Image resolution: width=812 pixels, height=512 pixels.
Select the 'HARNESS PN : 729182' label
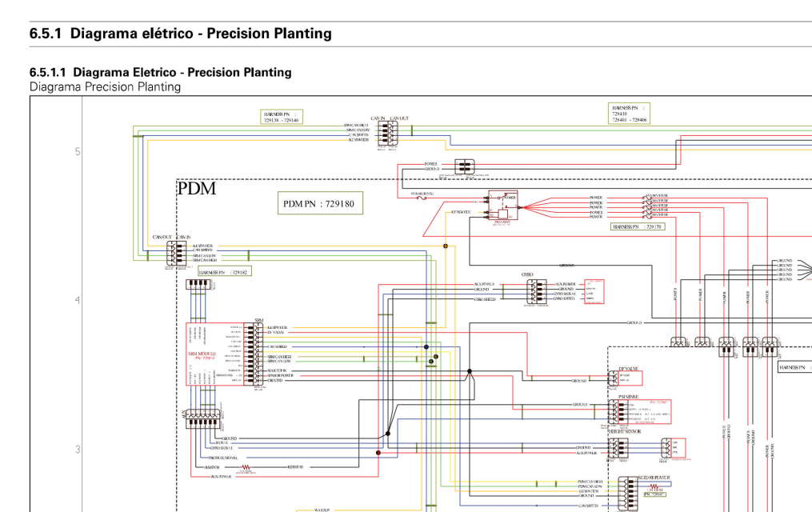224,272
